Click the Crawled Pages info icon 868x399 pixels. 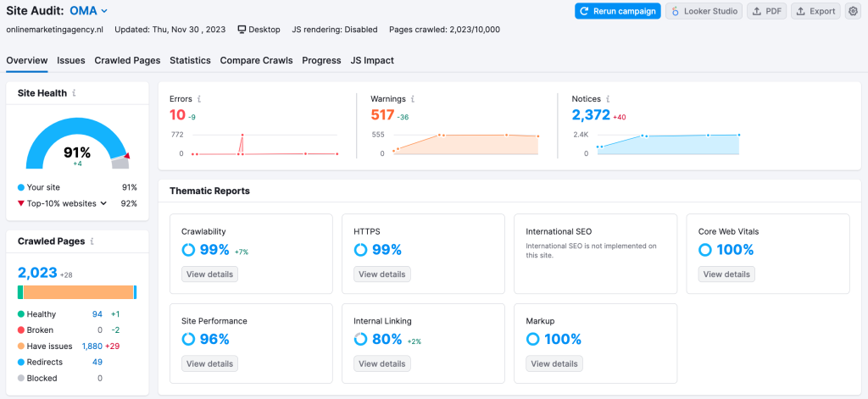[x=92, y=241]
